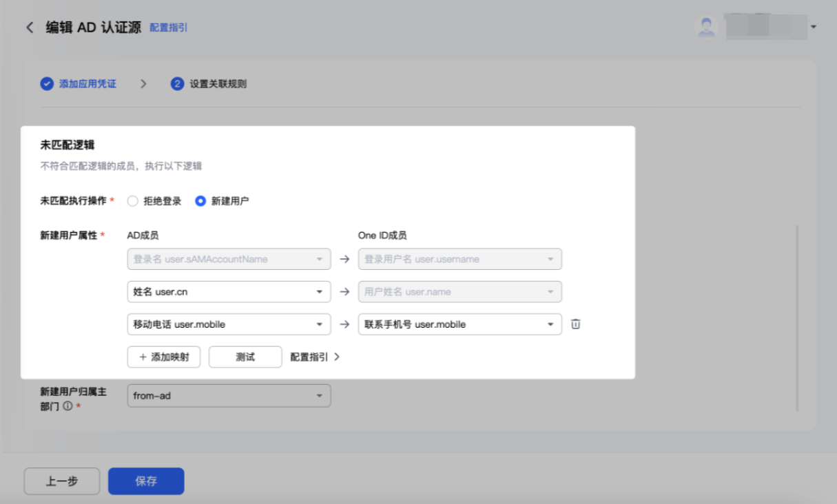Click the blue 保存 button
Image resolution: width=837 pixels, height=504 pixels.
(146, 481)
